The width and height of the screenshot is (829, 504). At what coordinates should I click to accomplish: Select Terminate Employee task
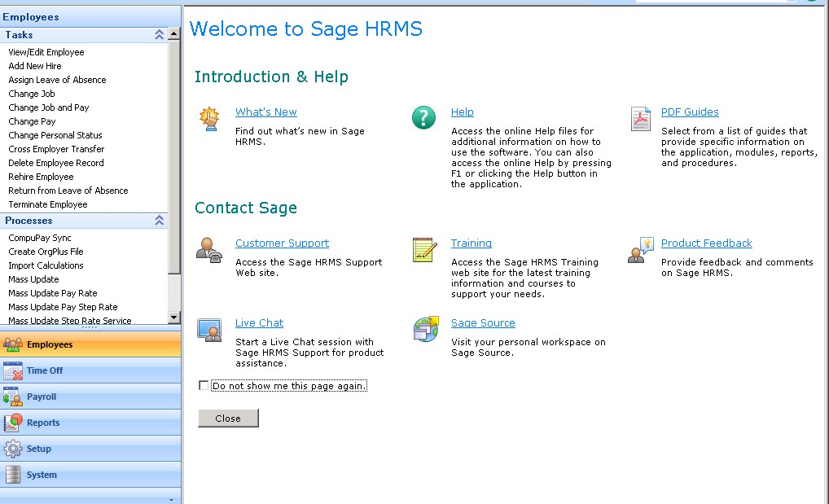(x=47, y=204)
